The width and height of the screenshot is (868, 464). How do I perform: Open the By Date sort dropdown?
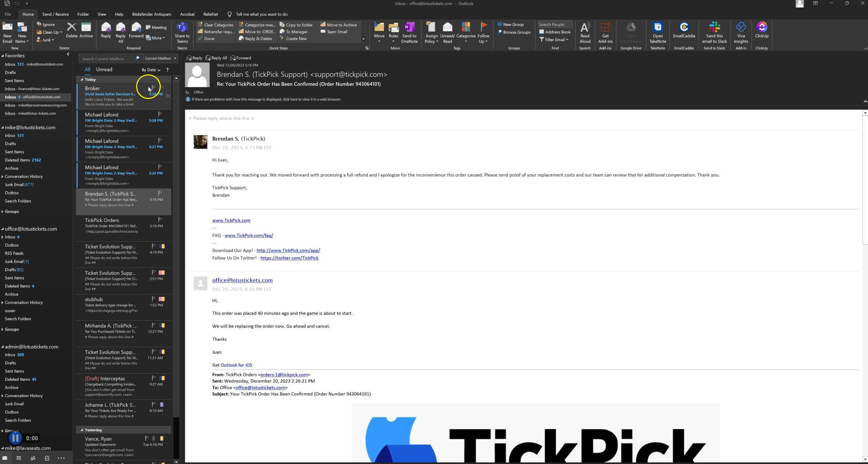(150, 70)
